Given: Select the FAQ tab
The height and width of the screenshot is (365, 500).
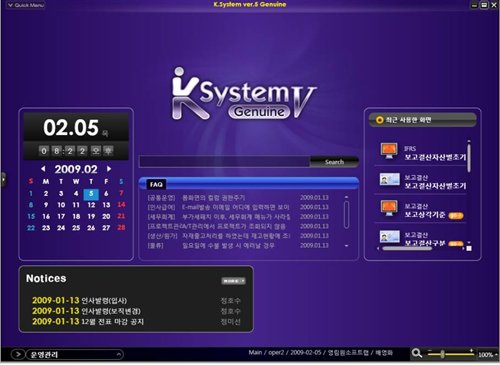Looking at the screenshot, I should [x=156, y=184].
